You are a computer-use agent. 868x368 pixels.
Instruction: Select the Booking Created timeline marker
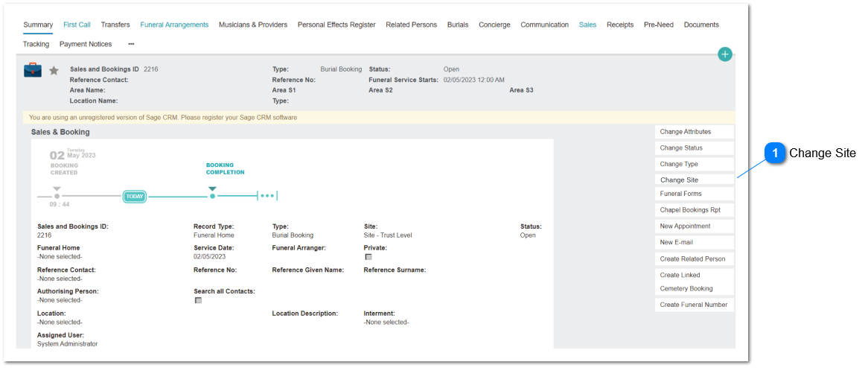57,192
